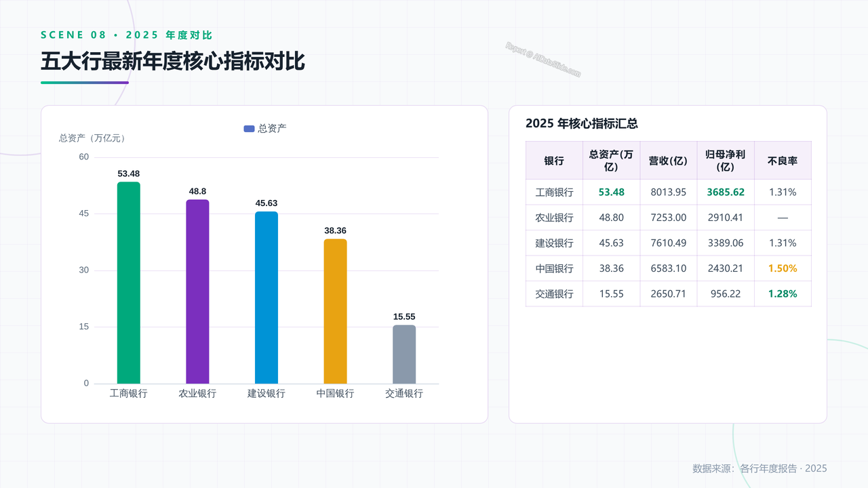The width and height of the screenshot is (868, 488).
Task: Click the table cell 48.80
Action: 611,218
